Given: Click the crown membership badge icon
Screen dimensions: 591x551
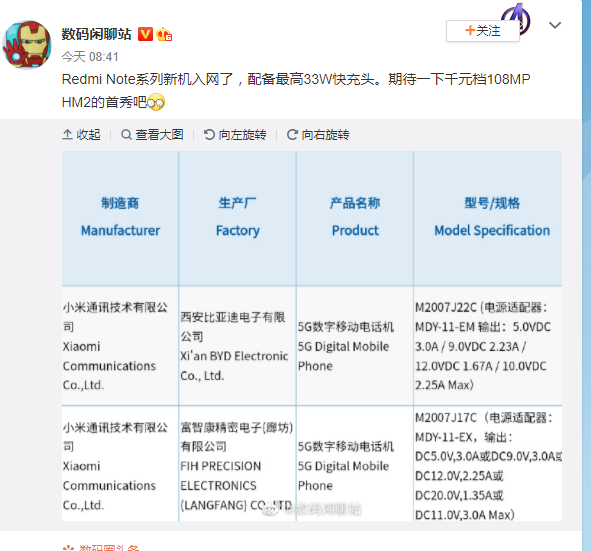Looking at the screenshot, I should pyautogui.click(x=164, y=34).
